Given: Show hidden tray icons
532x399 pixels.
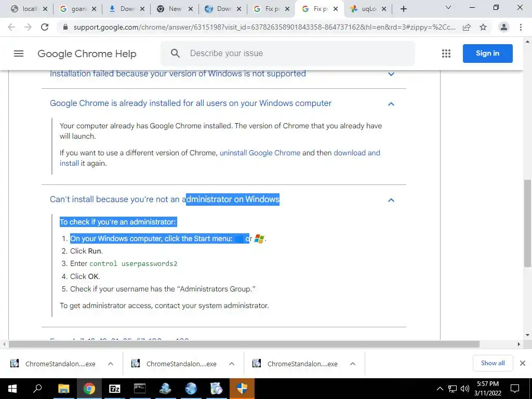Looking at the screenshot, I should coord(440,389).
